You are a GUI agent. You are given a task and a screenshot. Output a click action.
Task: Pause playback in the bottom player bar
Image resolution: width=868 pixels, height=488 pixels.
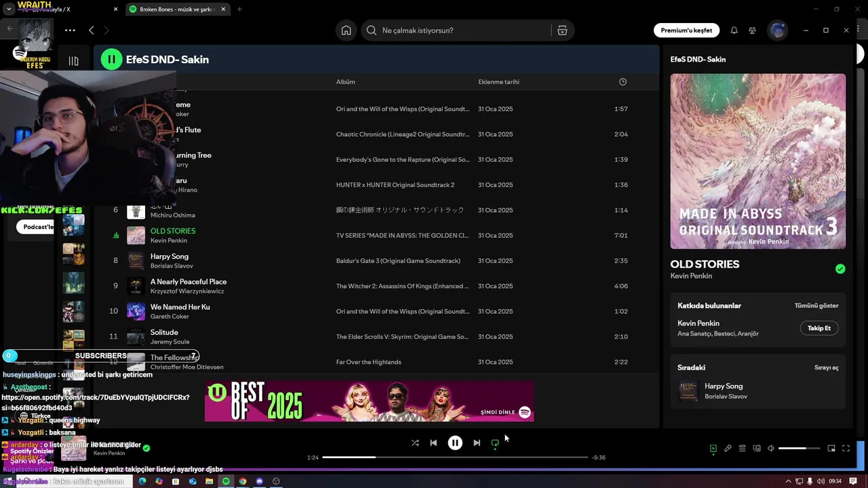455,443
